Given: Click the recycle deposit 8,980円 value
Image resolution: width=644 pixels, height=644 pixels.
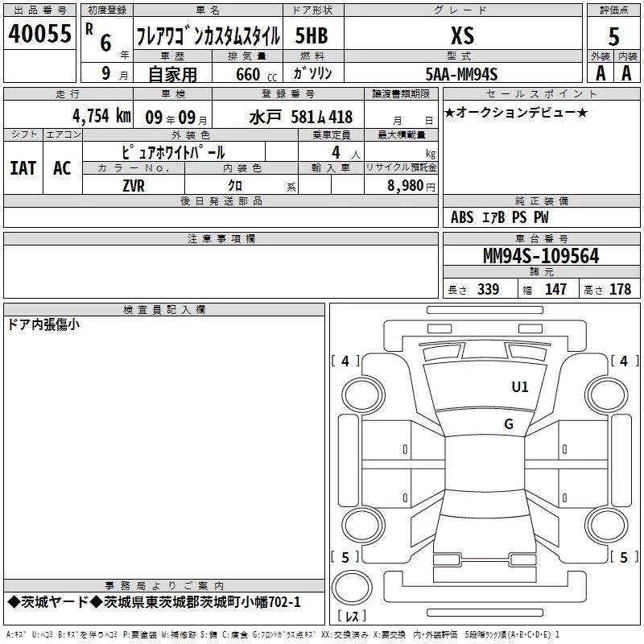Looking at the screenshot, I should pos(409,185).
